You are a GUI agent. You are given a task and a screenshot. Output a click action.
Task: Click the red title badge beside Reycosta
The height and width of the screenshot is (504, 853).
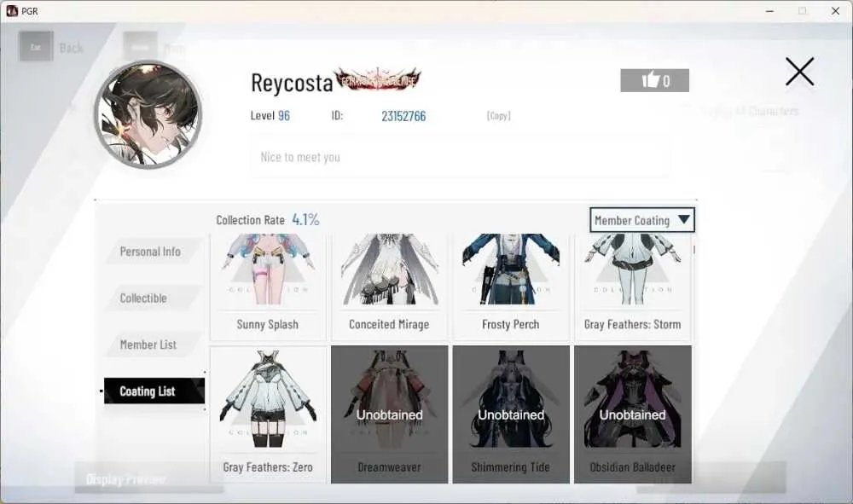click(378, 81)
